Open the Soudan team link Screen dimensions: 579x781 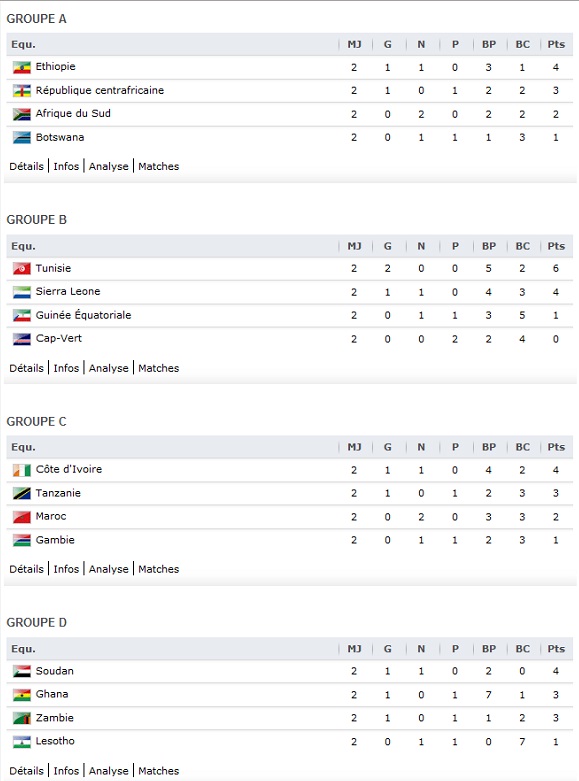54,671
